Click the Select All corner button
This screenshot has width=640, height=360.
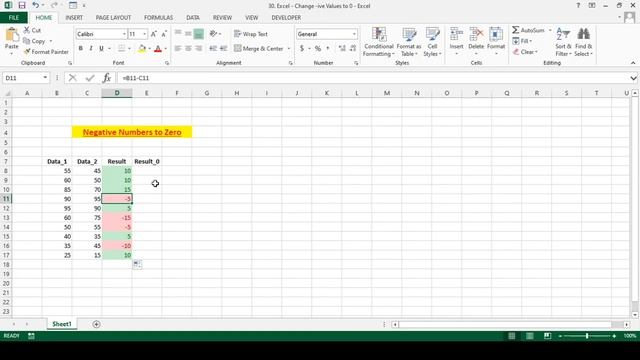6,93
